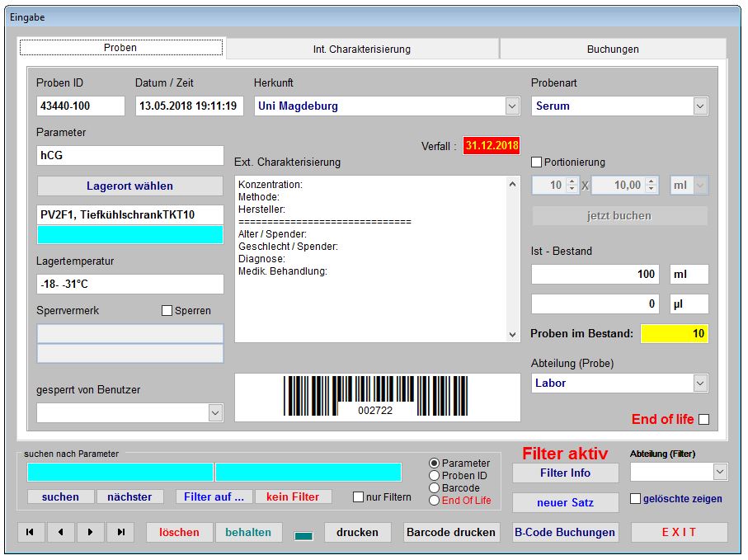This screenshot has width=748, height=560.
Task: Decrease portion volume 10,00 stepper
Action: pyautogui.click(x=651, y=189)
